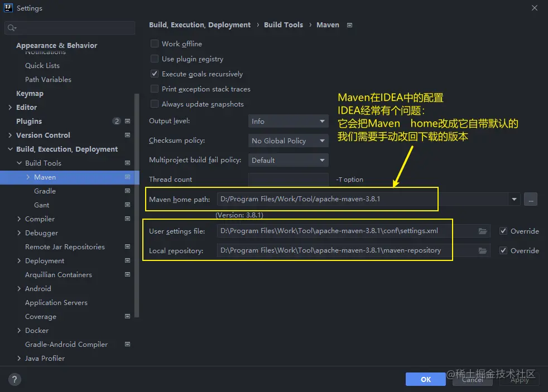Uncheck Execute goals recursively
Viewport: 548px width, 392px height.
(x=155, y=74)
